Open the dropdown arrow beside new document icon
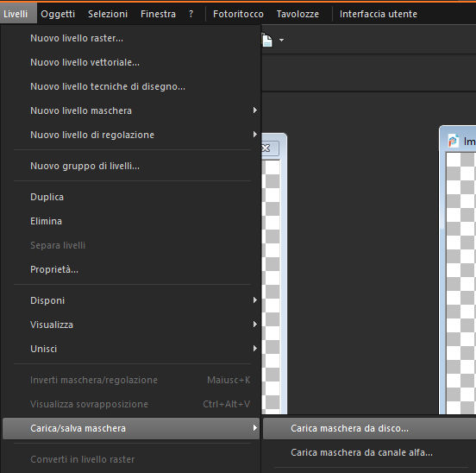Screen dimensions: 476x473 (281, 40)
